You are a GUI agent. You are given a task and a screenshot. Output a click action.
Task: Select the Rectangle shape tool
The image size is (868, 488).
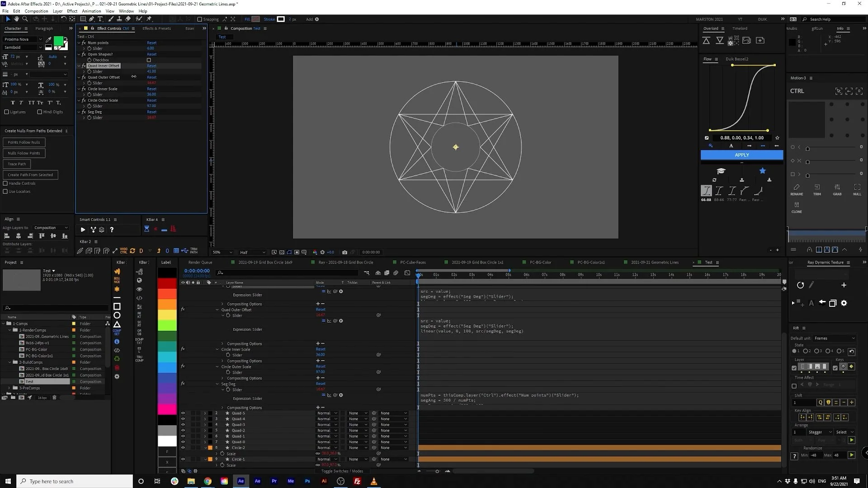pos(83,19)
